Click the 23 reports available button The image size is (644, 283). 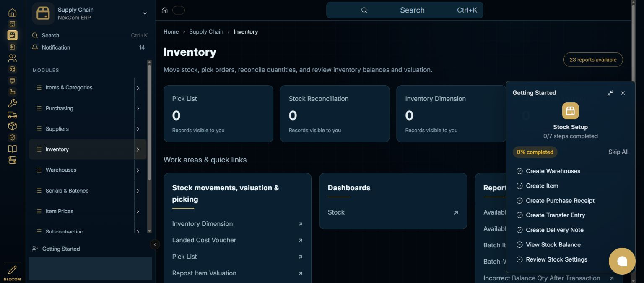tap(593, 60)
